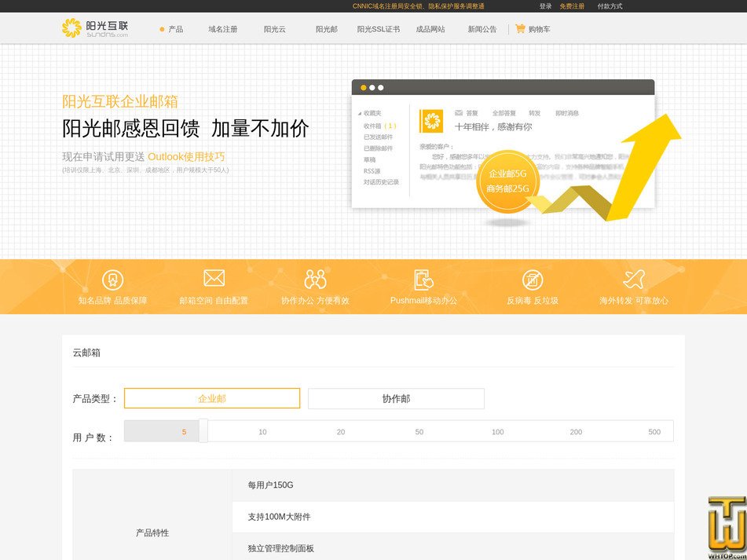
Task: Click the 5 users slider value
Action: click(x=184, y=432)
